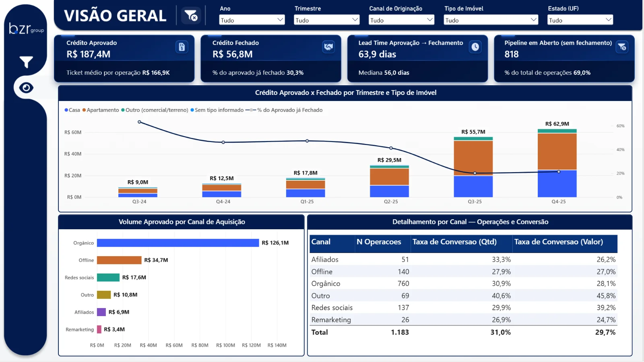Viewport: 644px width, 362px height.
Task: Toggle the Apartamento legend entry
Action: tap(101, 110)
